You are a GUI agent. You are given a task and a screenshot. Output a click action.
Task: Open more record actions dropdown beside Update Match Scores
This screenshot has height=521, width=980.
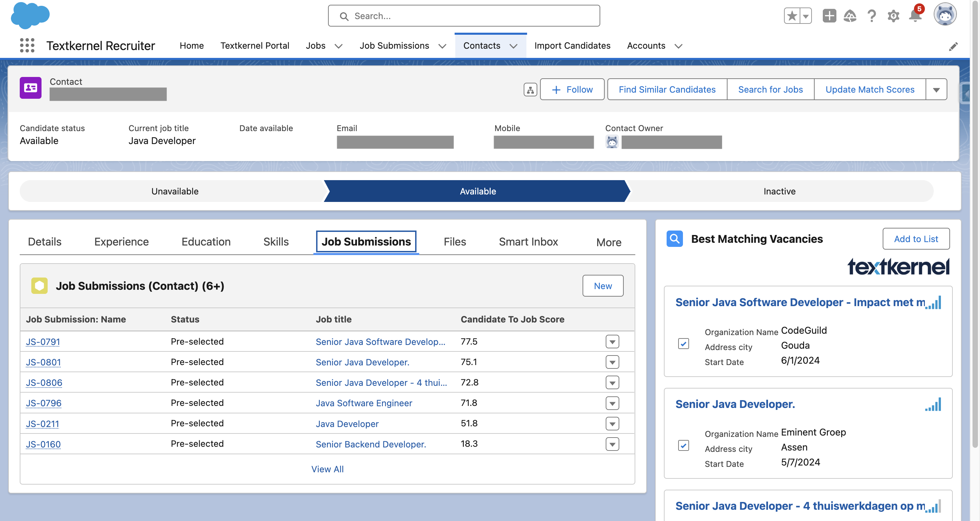(x=936, y=90)
